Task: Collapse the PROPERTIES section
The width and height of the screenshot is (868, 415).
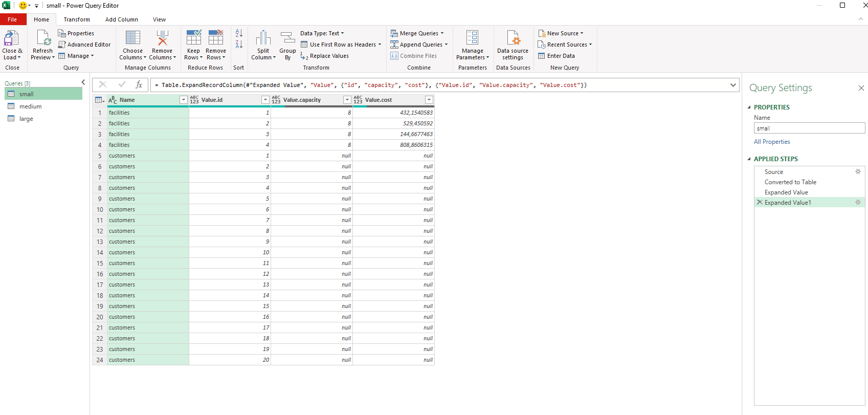Action: tap(749, 107)
